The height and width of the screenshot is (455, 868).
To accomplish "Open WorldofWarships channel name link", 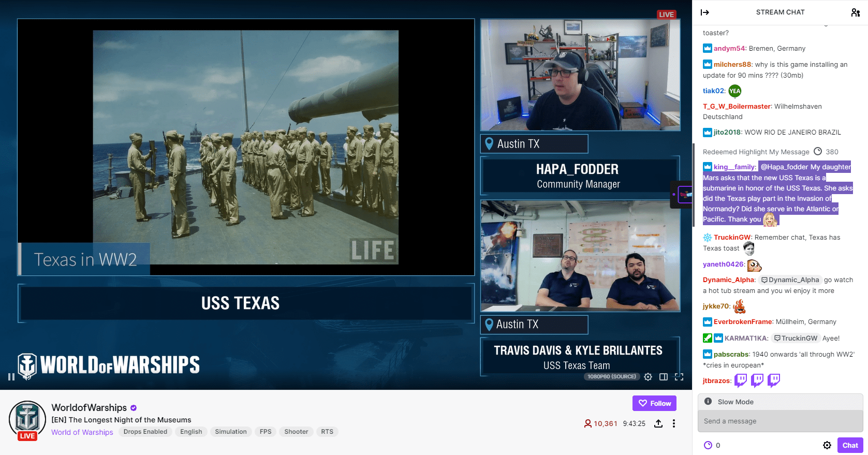I will [x=89, y=407].
